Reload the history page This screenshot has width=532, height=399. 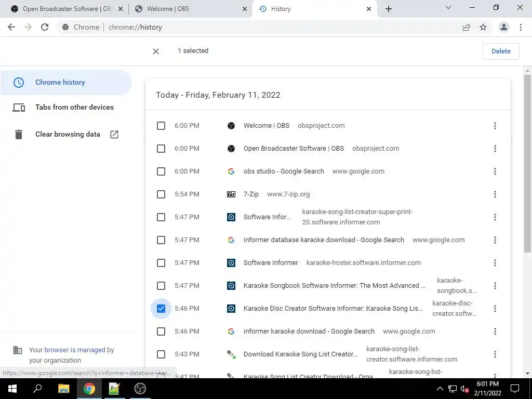click(x=45, y=27)
